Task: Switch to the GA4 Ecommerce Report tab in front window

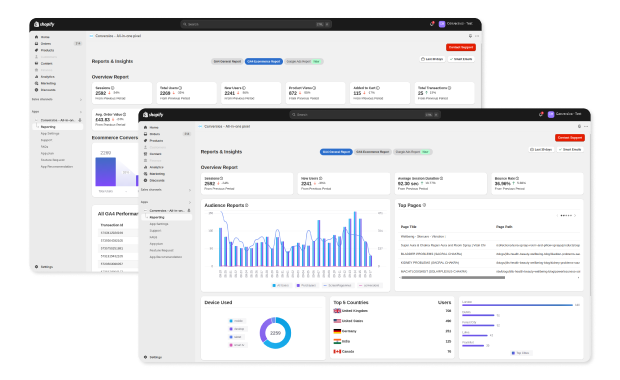Action: point(372,152)
